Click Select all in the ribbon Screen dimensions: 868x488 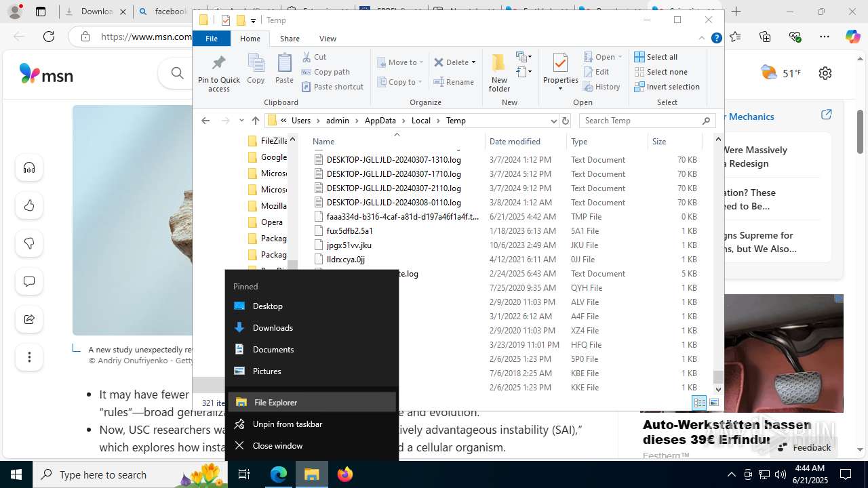coord(655,57)
